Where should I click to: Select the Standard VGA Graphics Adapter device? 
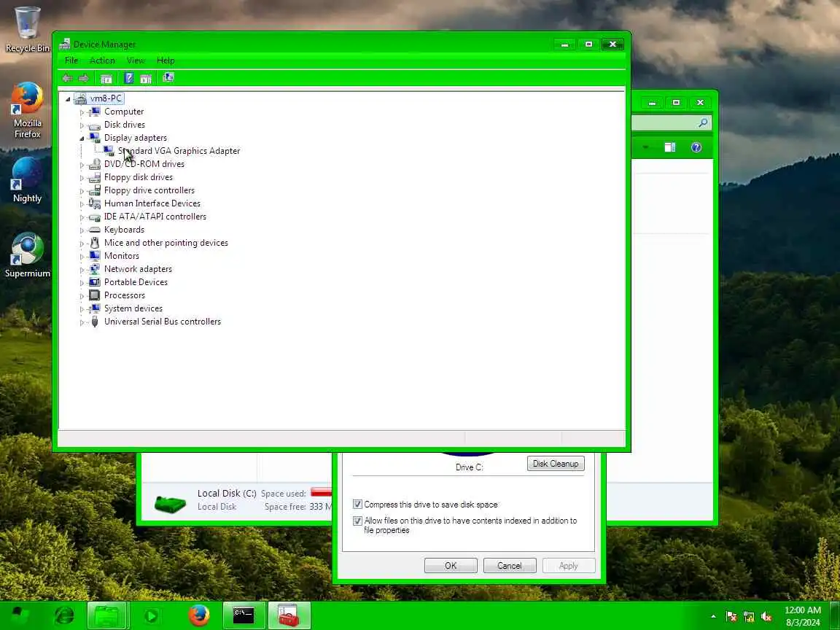pos(179,151)
